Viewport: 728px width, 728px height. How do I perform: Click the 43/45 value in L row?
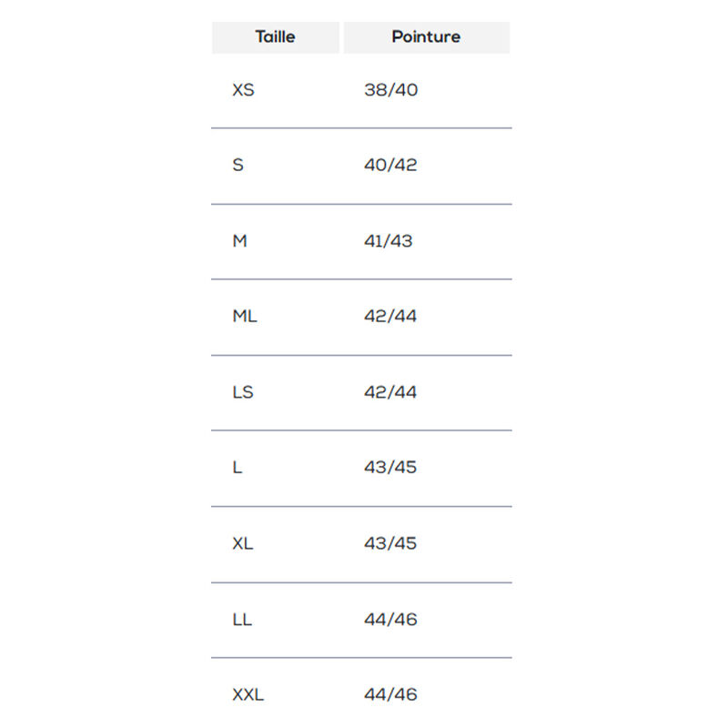[390, 468]
